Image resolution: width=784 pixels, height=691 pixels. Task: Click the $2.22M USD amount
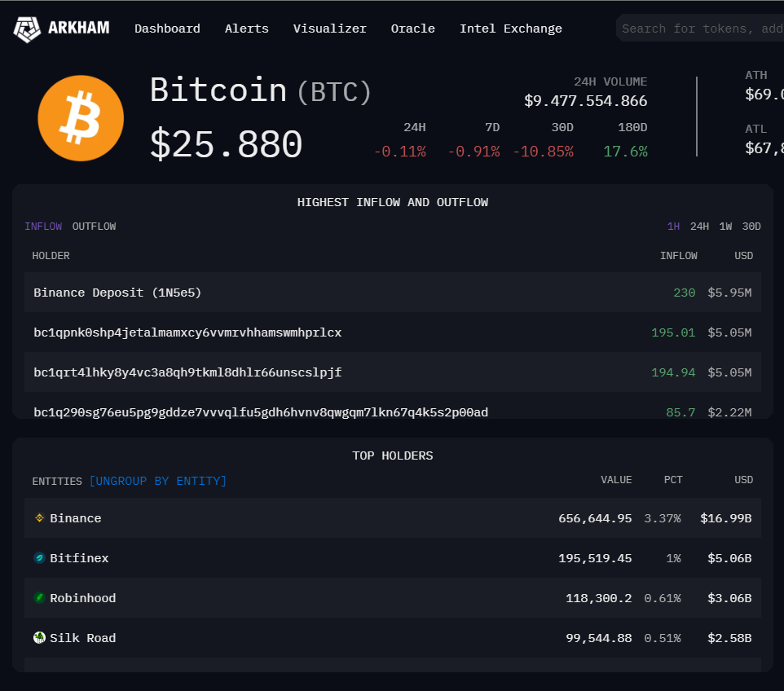click(x=729, y=412)
